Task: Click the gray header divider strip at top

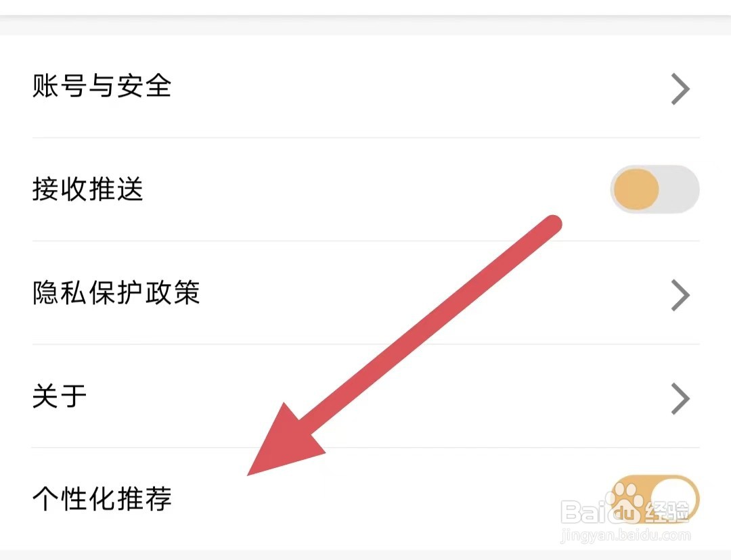Action: [365, 26]
